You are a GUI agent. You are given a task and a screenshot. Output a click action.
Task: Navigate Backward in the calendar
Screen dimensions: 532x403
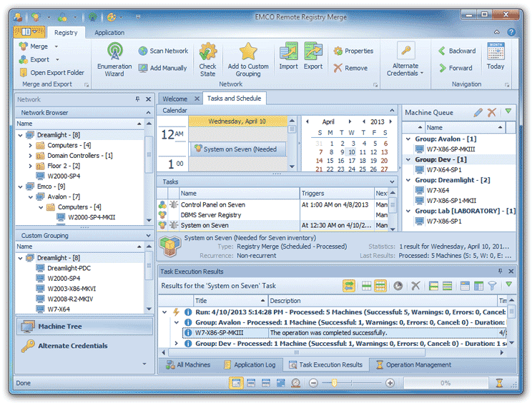tap(457, 51)
